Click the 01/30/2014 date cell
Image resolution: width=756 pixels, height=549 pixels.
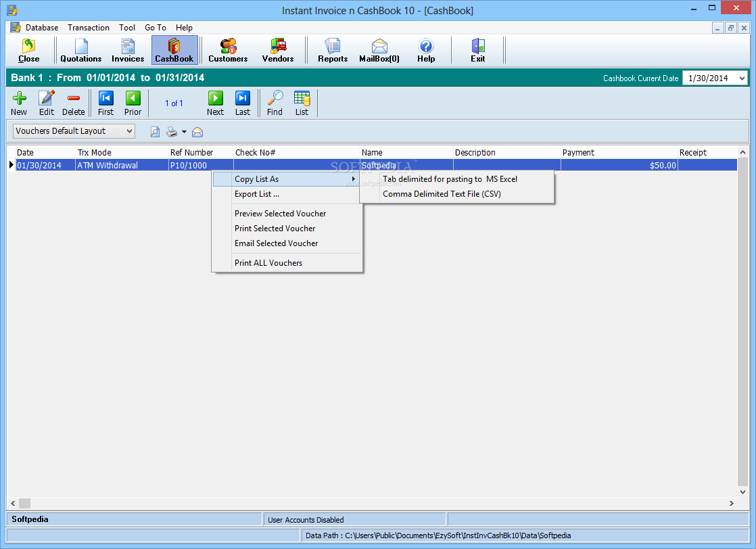tap(45, 166)
